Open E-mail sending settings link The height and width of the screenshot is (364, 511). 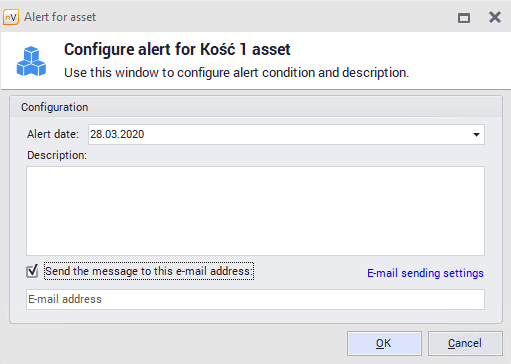[x=425, y=273]
